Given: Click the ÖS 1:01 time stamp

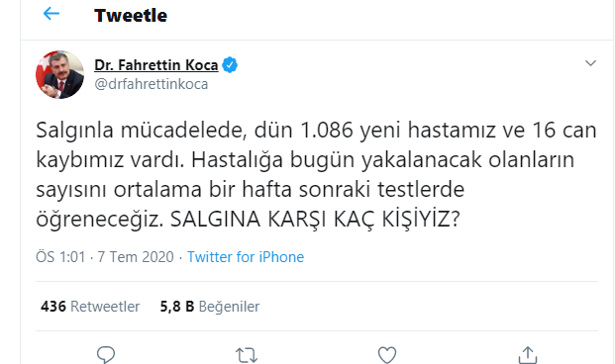Looking at the screenshot, I should point(60,257).
